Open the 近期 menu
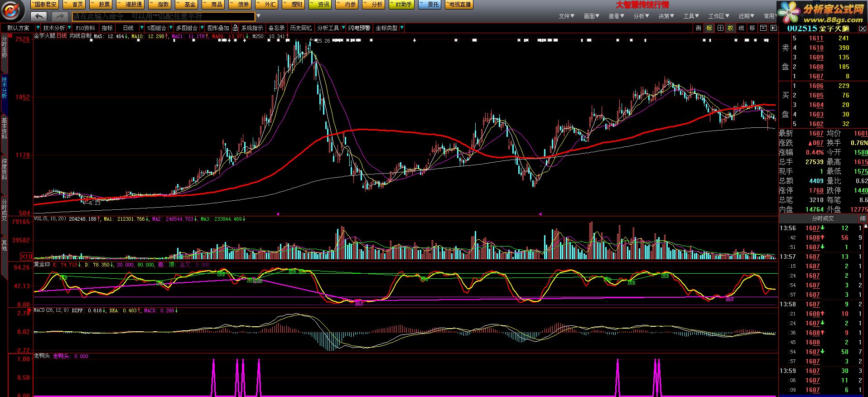This screenshot has width=868, height=397. (x=746, y=16)
